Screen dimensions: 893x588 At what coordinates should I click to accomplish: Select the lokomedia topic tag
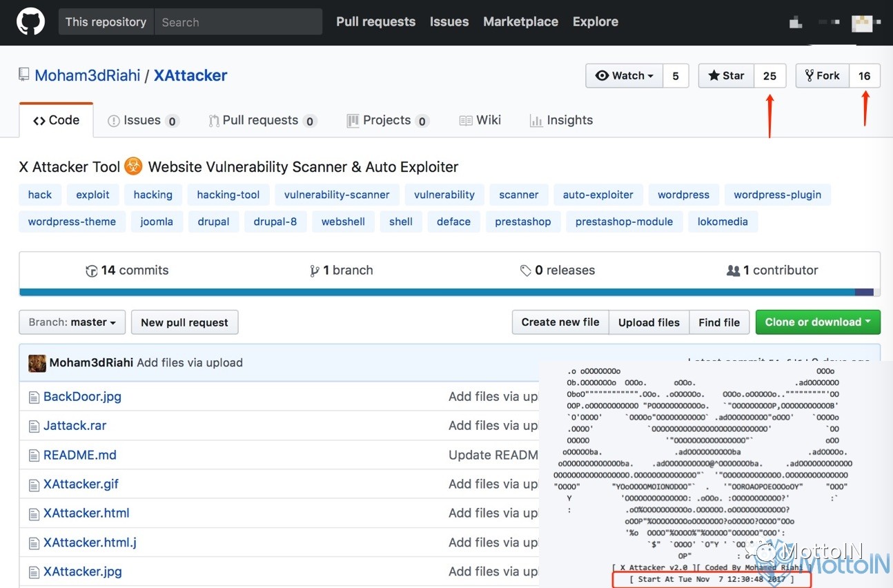pos(723,222)
